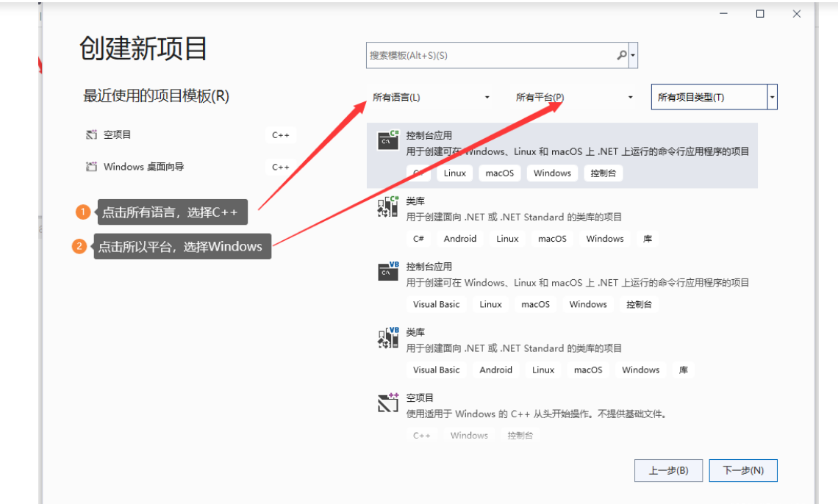838x504 pixels.
Task: Select the Visual Basic 类库 title
Action: [415, 332]
